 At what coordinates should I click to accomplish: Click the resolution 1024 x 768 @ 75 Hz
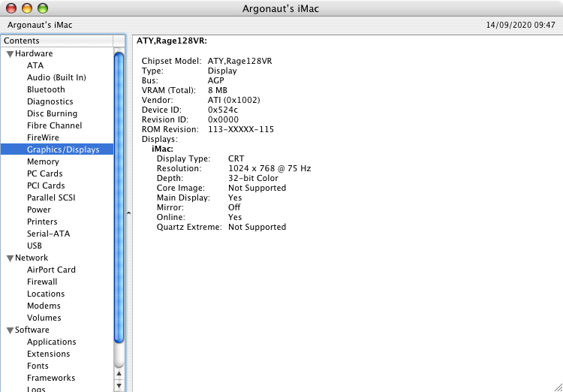(x=269, y=168)
